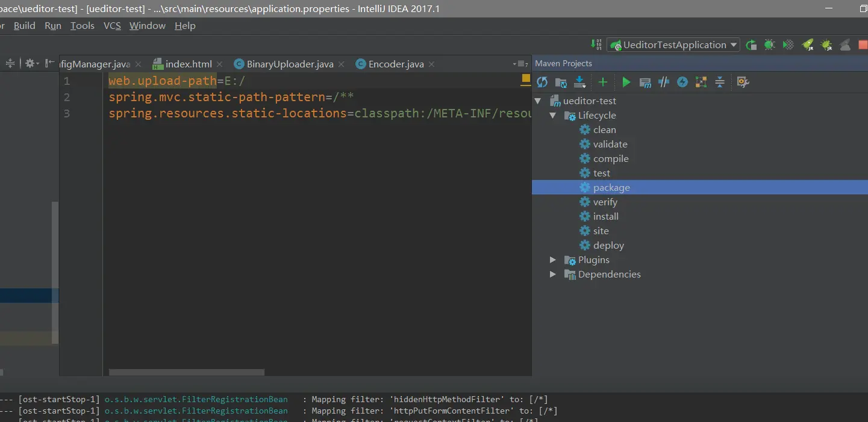This screenshot has width=868, height=422.
Task: Run Maven Build green play icon
Action: (626, 82)
